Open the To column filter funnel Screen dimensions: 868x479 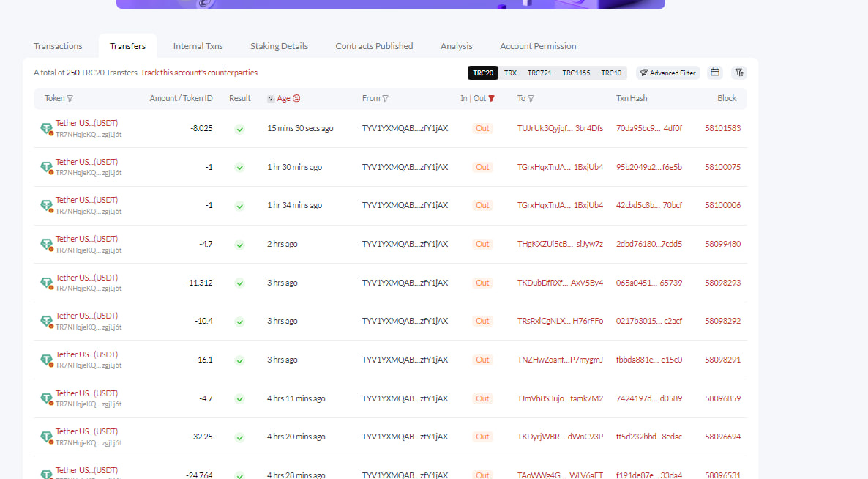point(531,99)
